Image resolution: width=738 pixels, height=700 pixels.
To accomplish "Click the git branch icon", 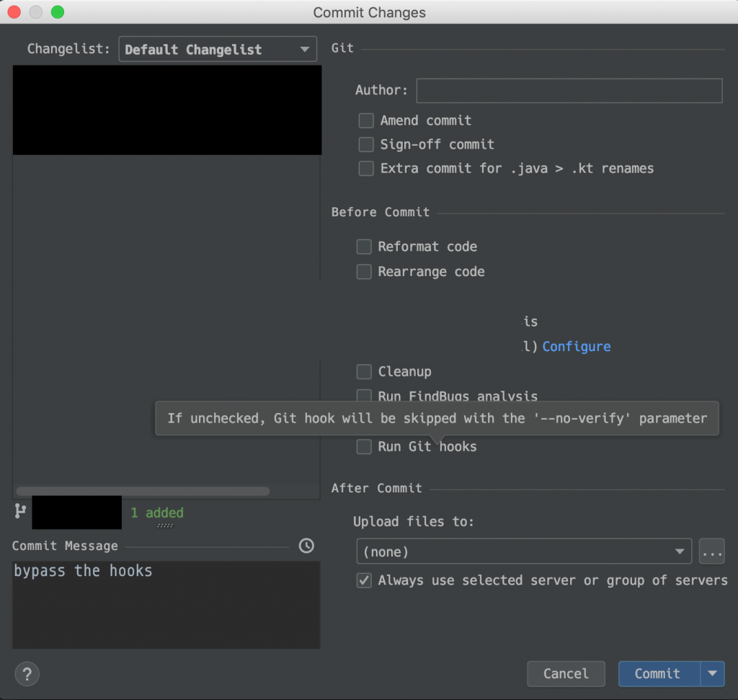I will (20, 511).
